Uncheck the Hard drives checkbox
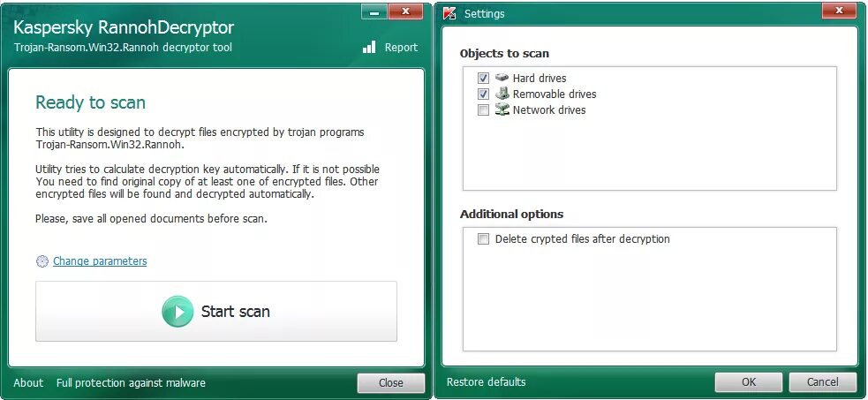This screenshot has height=400, width=868. click(483, 78)
